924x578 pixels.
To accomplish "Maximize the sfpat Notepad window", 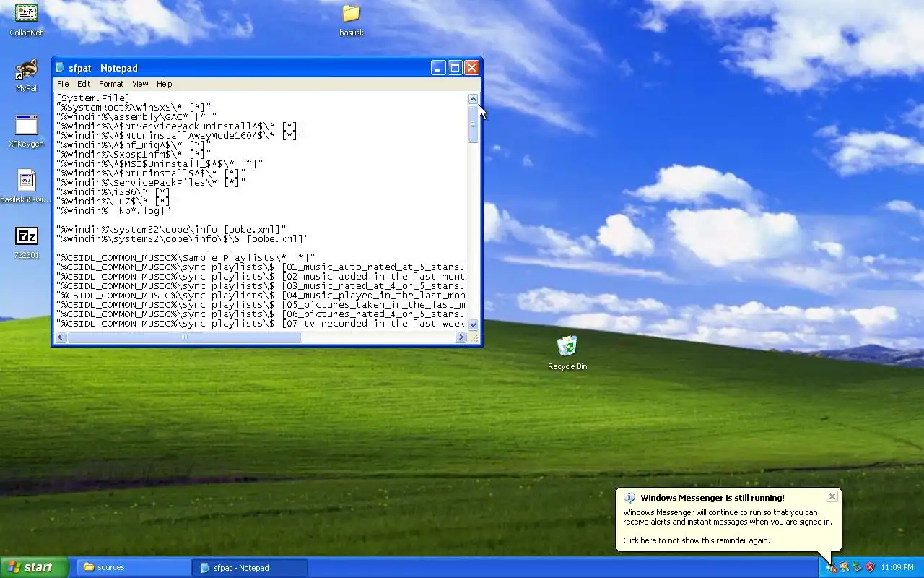I will click(455, 67).
